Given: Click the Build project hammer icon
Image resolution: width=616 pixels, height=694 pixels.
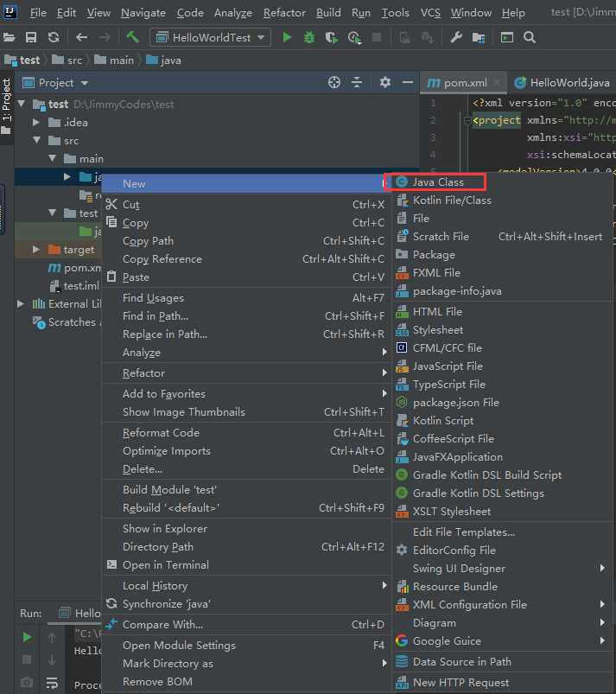Looking at the screenshot, I should [133, 37].
